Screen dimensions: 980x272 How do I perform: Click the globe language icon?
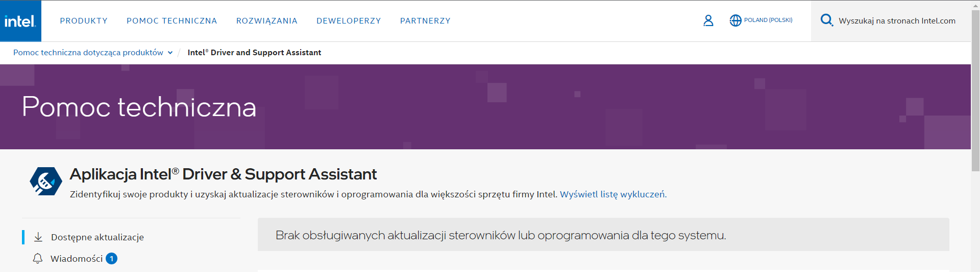pos(735,20)
